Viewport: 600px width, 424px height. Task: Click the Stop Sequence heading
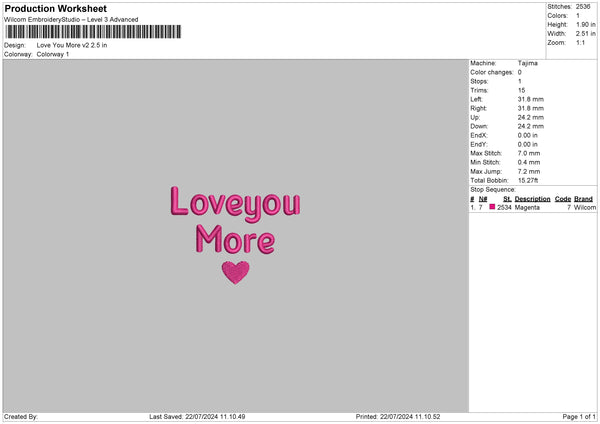(493, 190)
